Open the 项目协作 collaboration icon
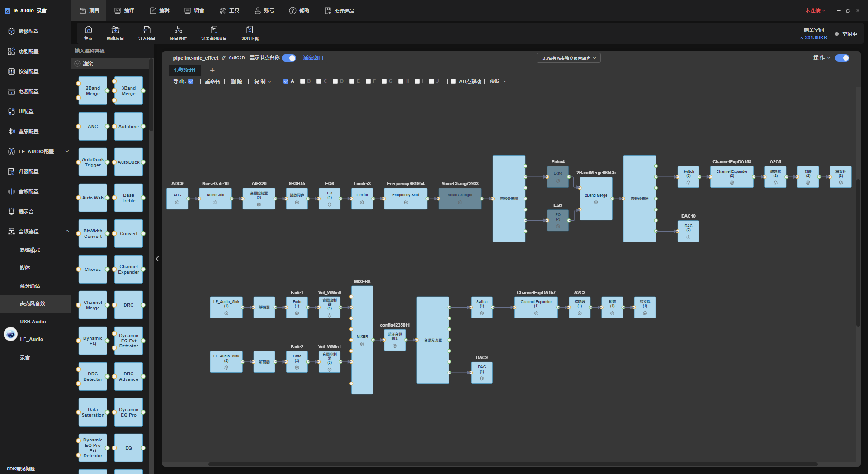This screenshot has width=868, height=474. (x=178, y=30)
